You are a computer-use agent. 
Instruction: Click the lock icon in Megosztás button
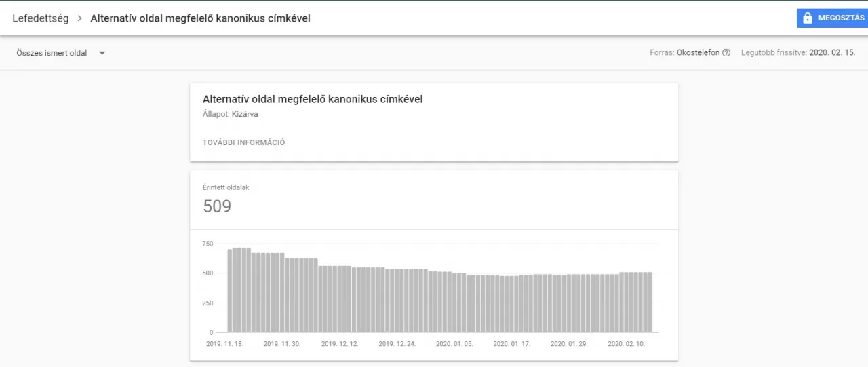(x=807, y=18)
